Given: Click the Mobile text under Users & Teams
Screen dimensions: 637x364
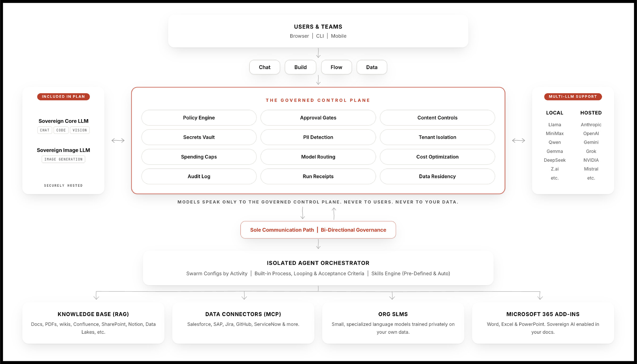Looking at the screenshot, I should [339, 36].
